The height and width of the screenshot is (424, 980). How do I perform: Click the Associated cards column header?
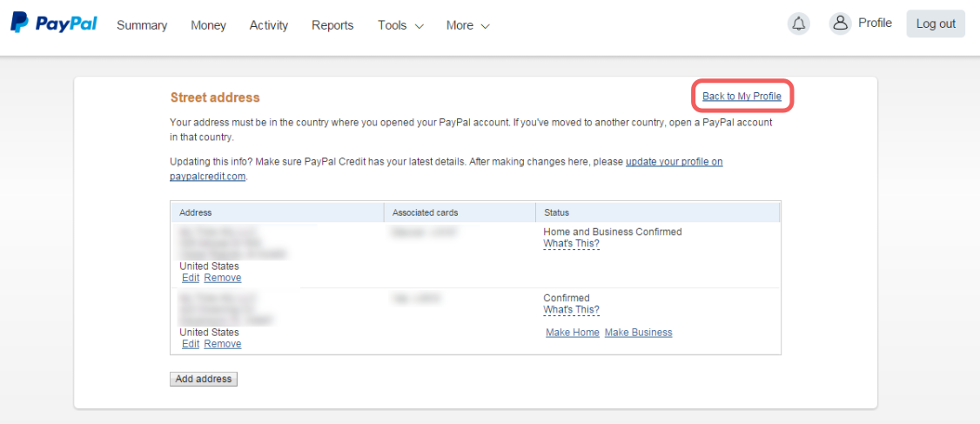pos(460,212)
